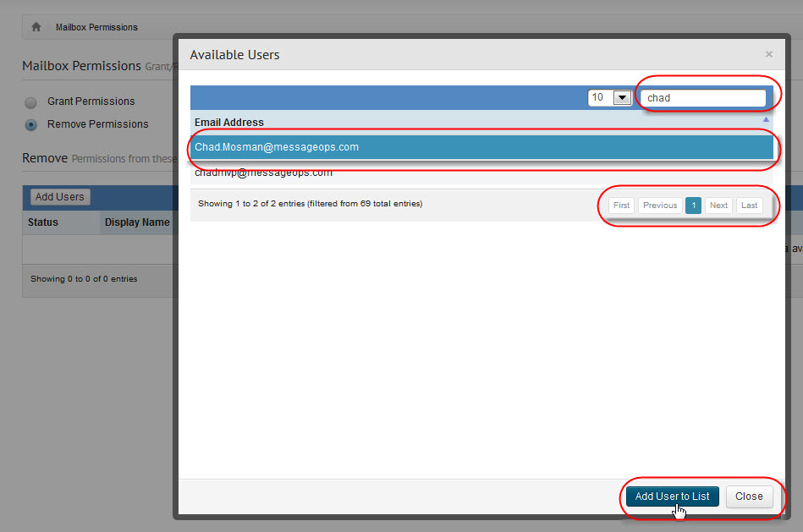Select the Remove Permissions radio button
803x532 pixels.
(30, 124)
